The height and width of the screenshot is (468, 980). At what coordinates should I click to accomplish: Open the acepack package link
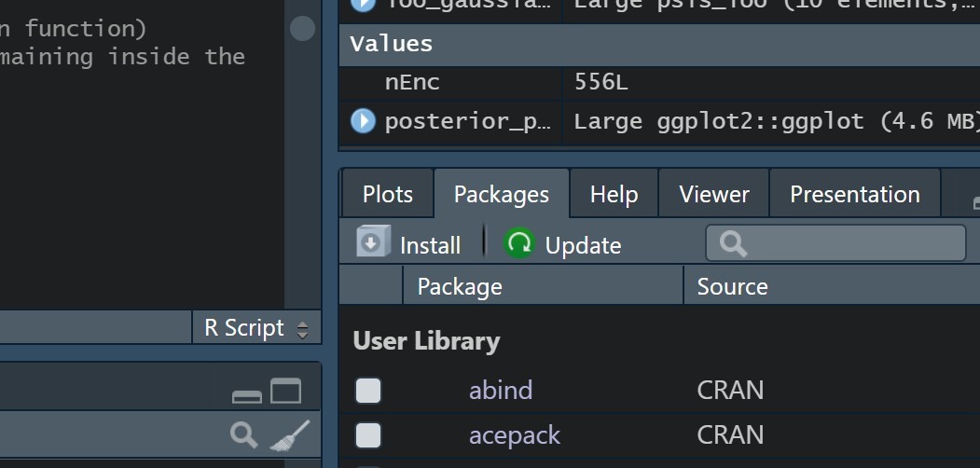515,434
